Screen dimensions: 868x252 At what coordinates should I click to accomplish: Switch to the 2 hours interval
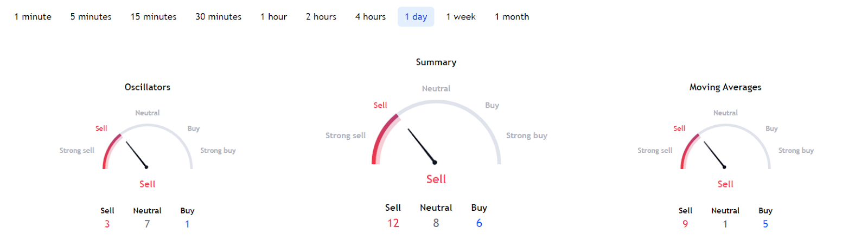(x=321, y=17)
